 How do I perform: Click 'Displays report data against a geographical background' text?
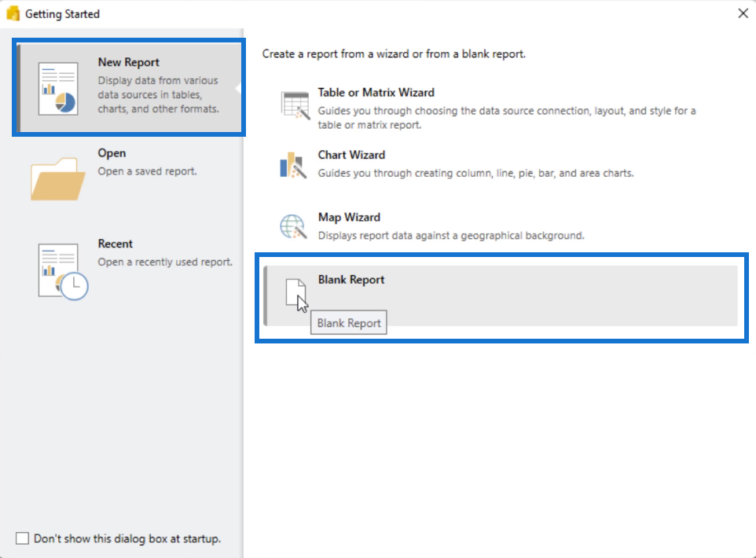[x=451, y=235]
